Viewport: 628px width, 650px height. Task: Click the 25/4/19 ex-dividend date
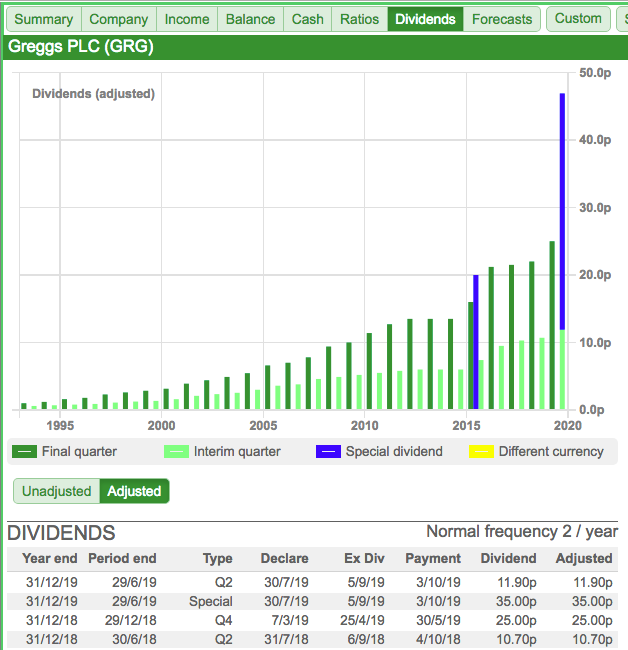pyautogui.click(x=362, y=621)
